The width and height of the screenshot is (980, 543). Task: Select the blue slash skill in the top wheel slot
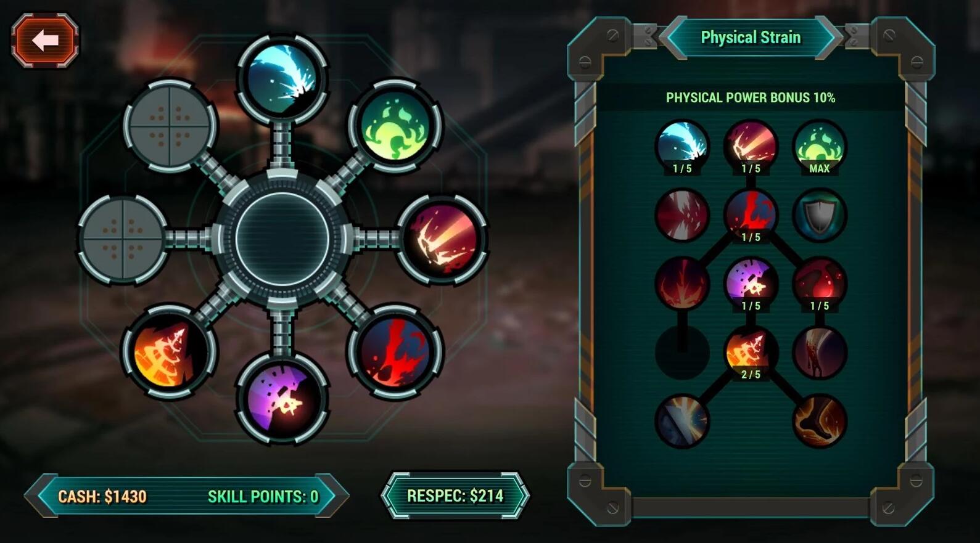[x=282, y=79]
